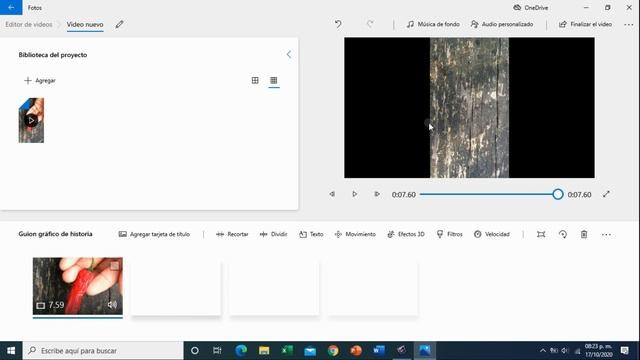Open Música de fondo

coord(433,24)
